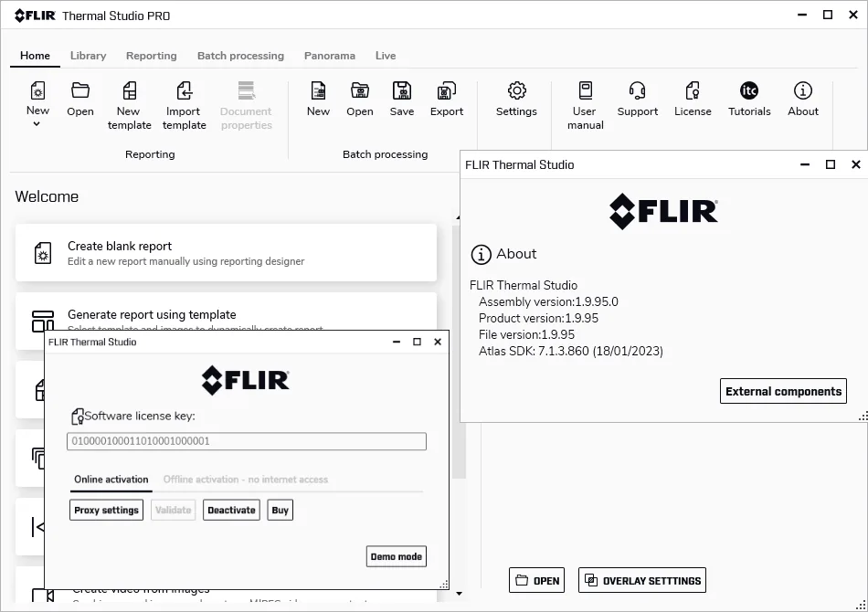Viewport: 868px width, 612px height.
Task: Click the Create blank report icon
Action: click(x=43, y=253)
